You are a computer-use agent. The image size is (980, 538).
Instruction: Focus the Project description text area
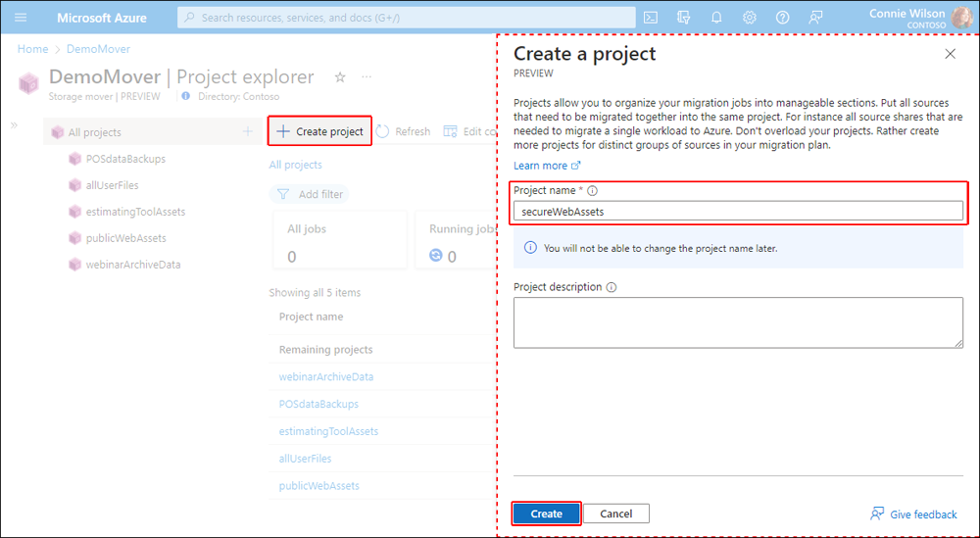tap(738, 322)
